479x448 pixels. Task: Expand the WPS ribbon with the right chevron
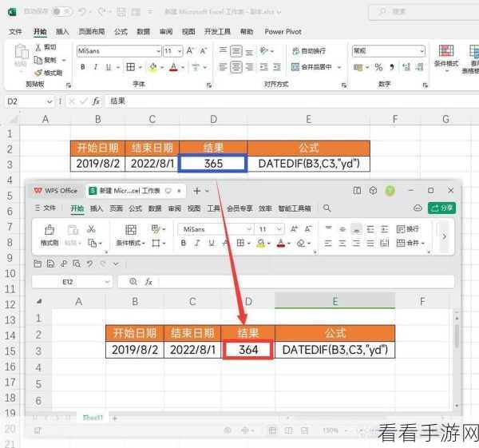coord(445,236)
